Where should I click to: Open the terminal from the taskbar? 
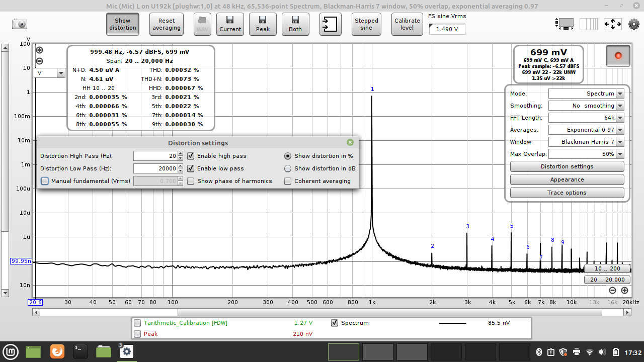click(80, 351)
